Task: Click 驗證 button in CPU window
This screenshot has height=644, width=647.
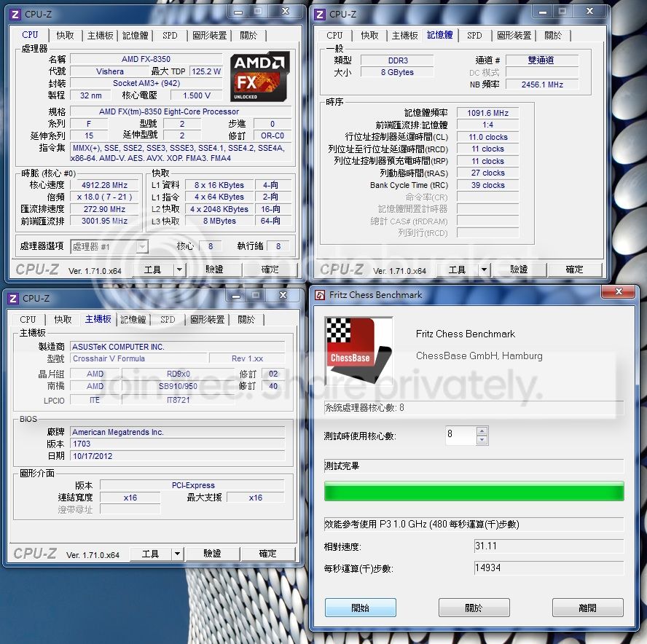Action: point(214,270)
